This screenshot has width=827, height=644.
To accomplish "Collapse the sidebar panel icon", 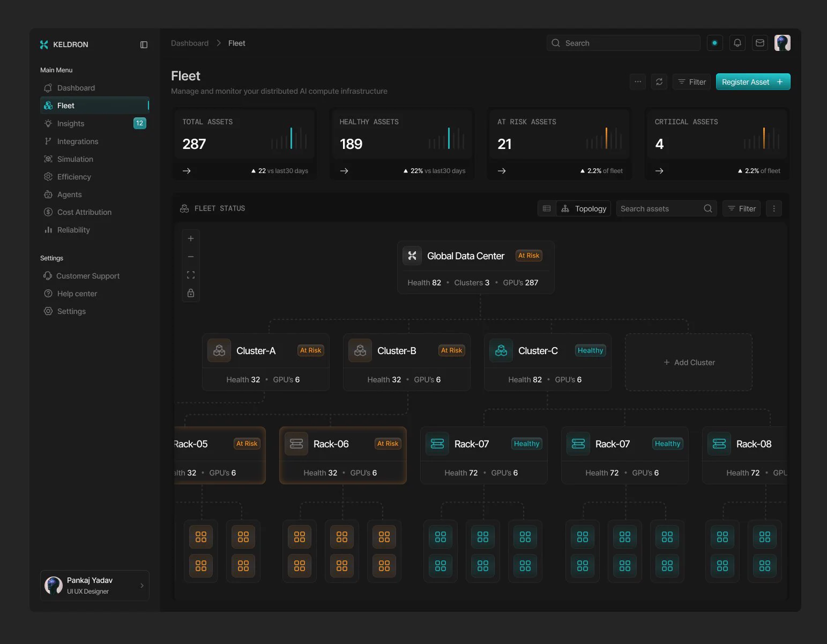I will point(144,44).
